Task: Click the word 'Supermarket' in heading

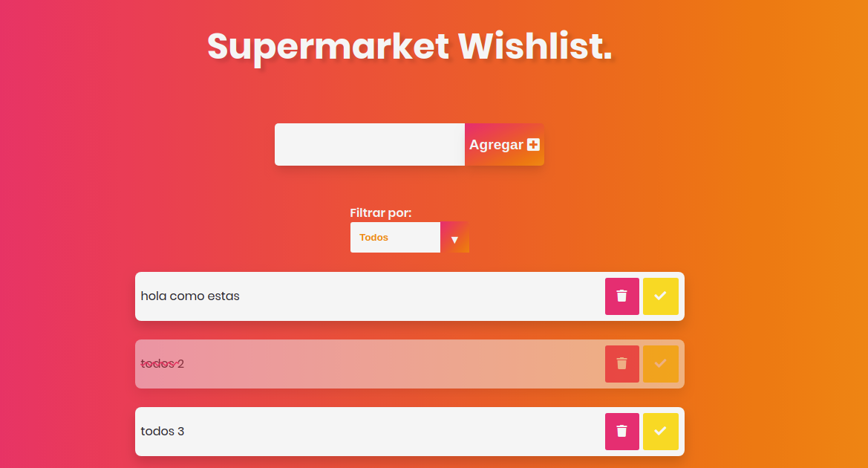Action: (x=327, y=47)
